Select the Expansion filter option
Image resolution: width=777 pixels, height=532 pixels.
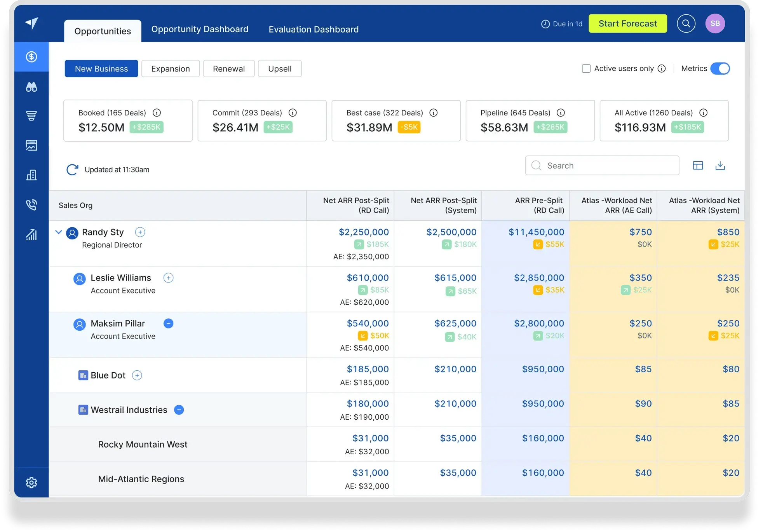pyautogui.click(x=171, y=68)
